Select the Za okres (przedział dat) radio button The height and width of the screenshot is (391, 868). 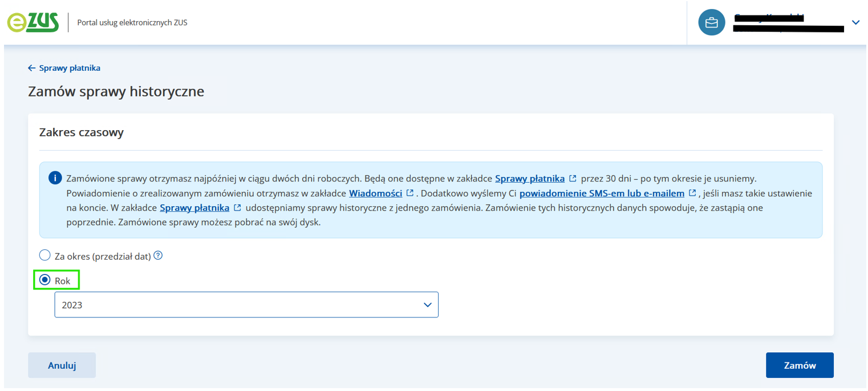44,255
